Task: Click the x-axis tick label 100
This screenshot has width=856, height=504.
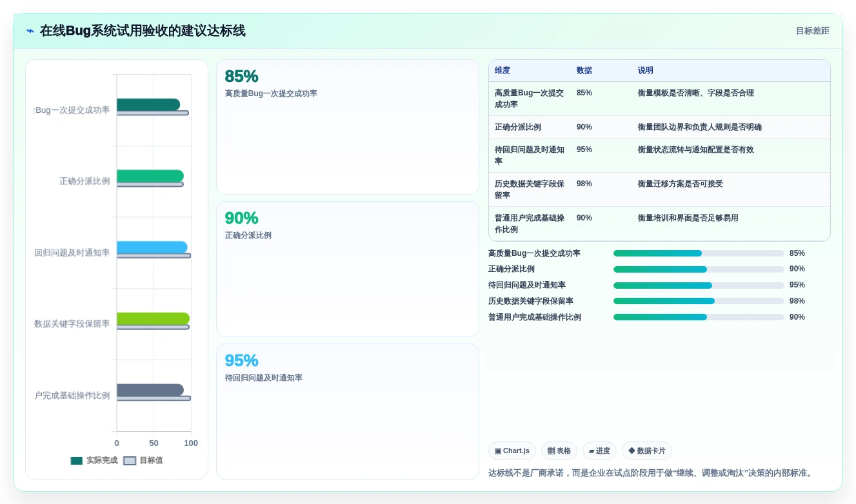Action: click(x=191, y=443)
